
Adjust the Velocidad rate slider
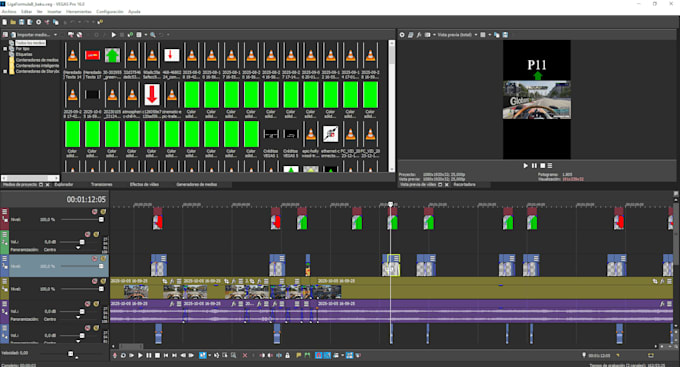click(x=71, y=354)
